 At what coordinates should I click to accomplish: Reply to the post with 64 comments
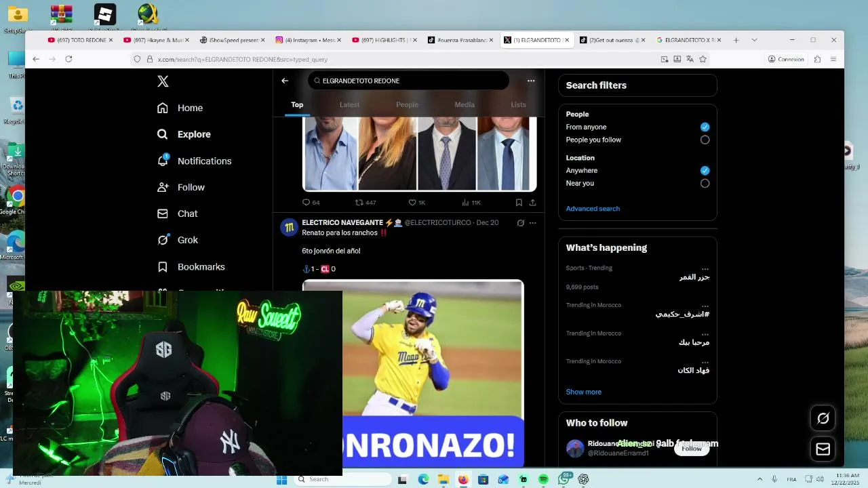coord(311,202)
